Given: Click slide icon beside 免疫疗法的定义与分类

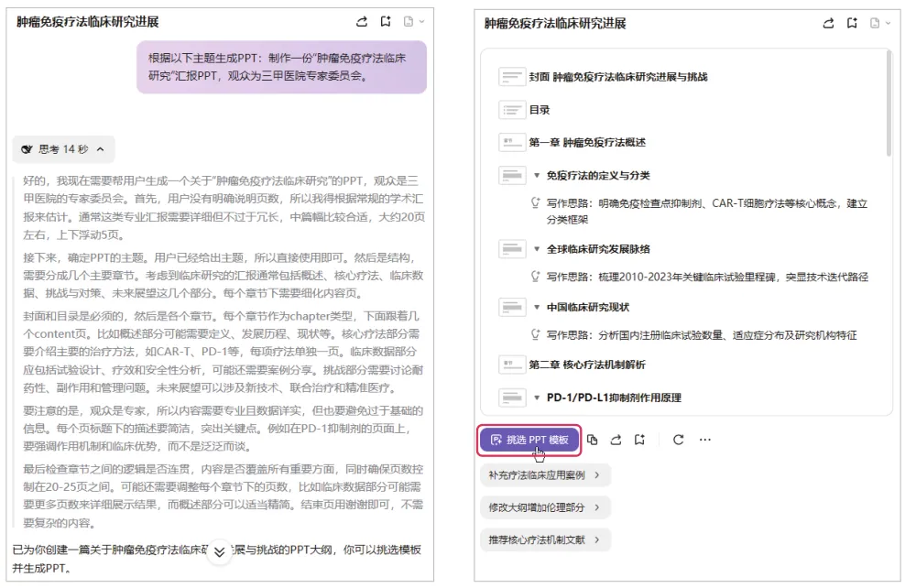Looking at the screenshot, I should (511, 175).
